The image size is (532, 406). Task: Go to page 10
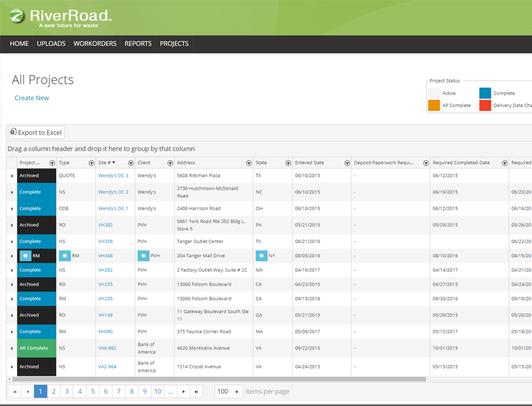pyautogui.click(x=158, y=391)
